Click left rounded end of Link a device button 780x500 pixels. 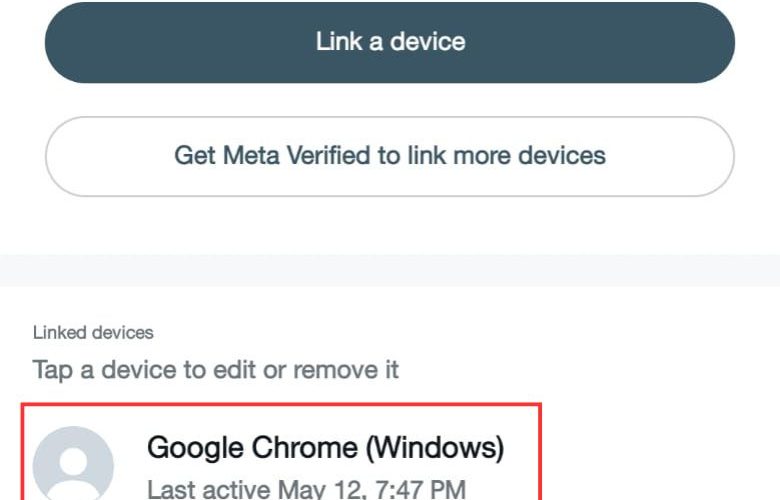70,42
